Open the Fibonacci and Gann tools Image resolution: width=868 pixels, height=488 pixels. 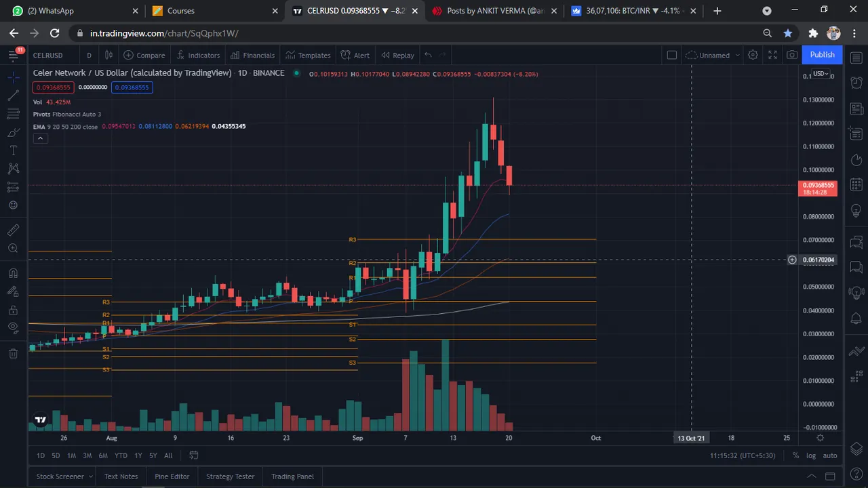[x=13, y=114]
